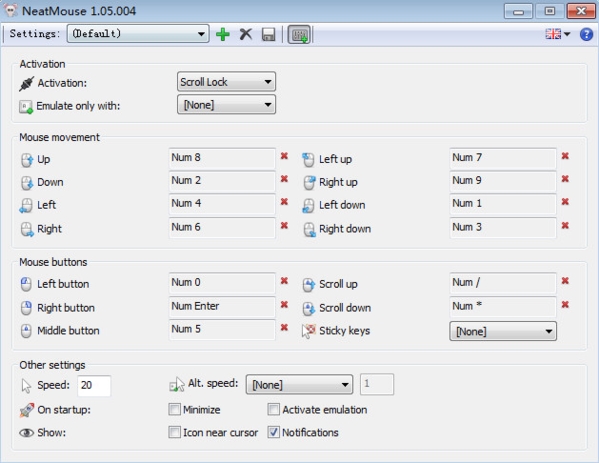This screenshot has height=463, width=599.
Task: Click the Speed cursor icon
Action: 26,386
